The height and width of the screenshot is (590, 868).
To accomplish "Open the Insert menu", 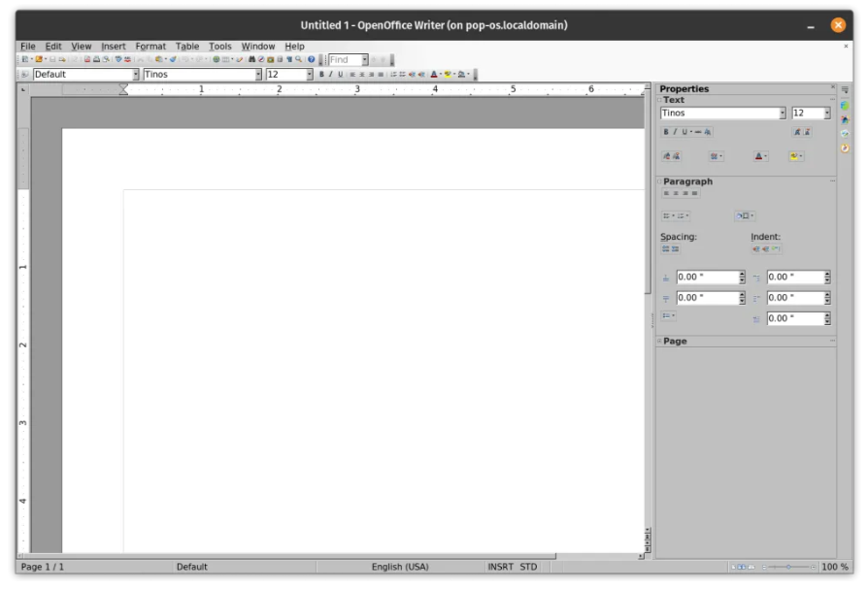I will pos(113,47).
